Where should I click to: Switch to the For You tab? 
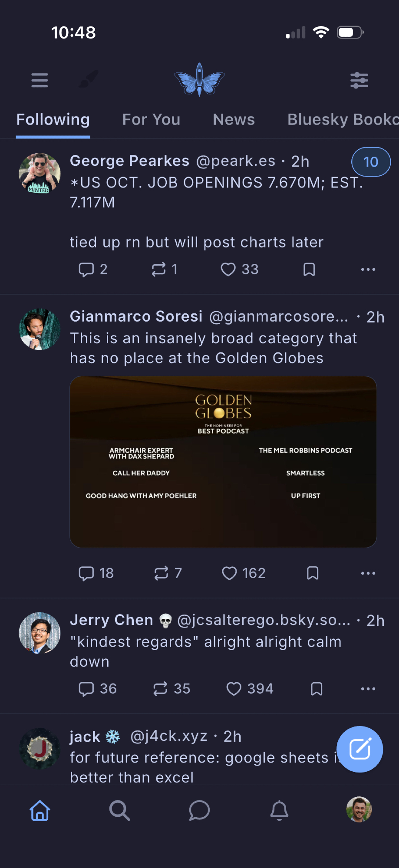pos(151,120)
